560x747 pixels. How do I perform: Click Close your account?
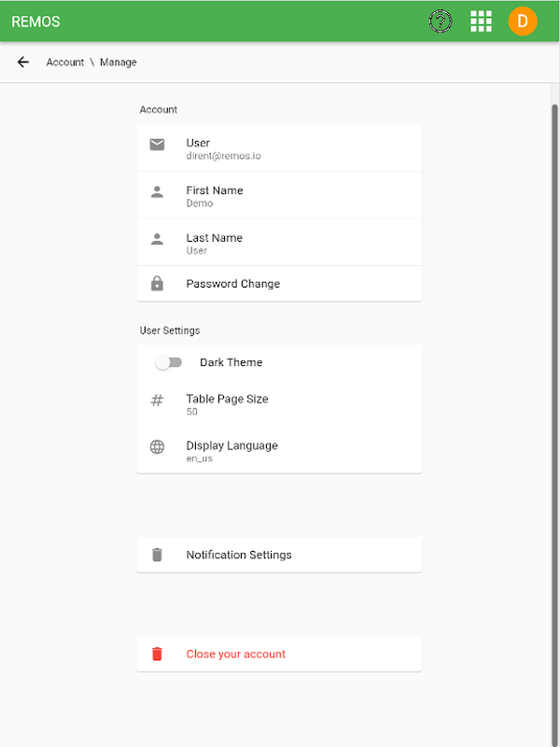[236, 654]
